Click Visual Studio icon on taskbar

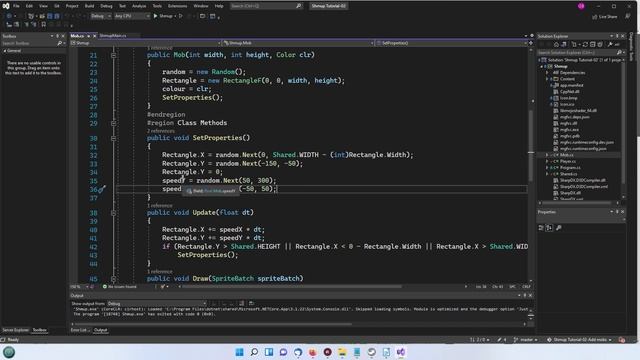pyautogui.click(x=401, y=352)
